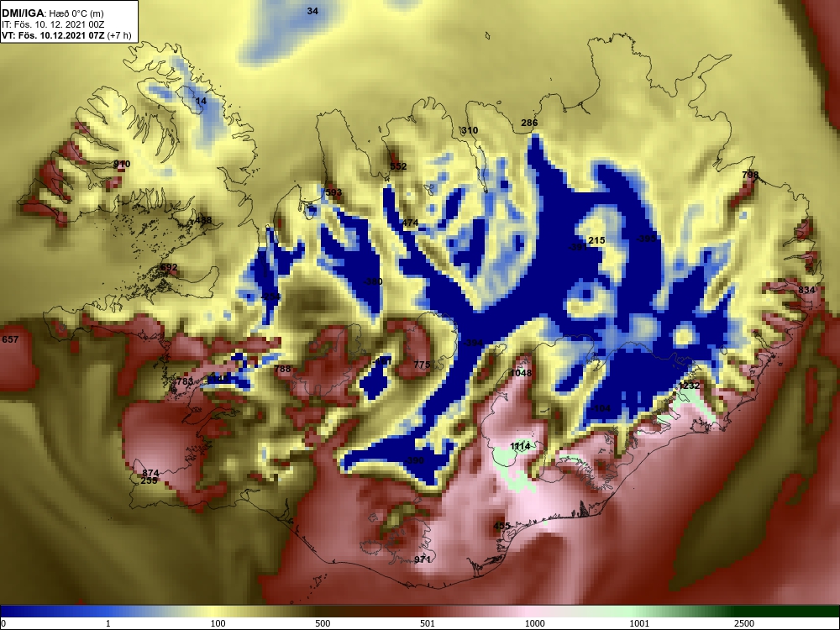The image size is (840, 630).
Task: Click the map value 1232
Action: point(689,386)
